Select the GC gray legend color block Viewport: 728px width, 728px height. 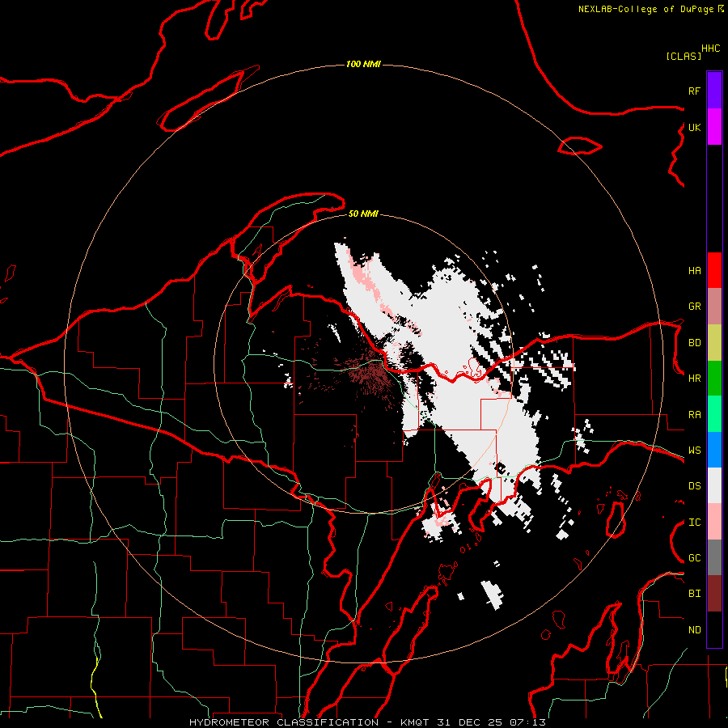tap(714, 557)
